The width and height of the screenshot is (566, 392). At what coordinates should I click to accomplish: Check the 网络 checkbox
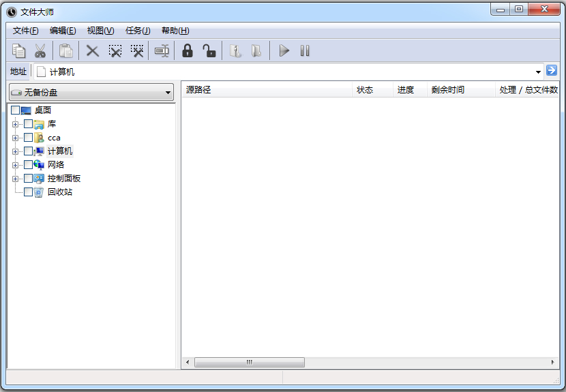[28, 165]
